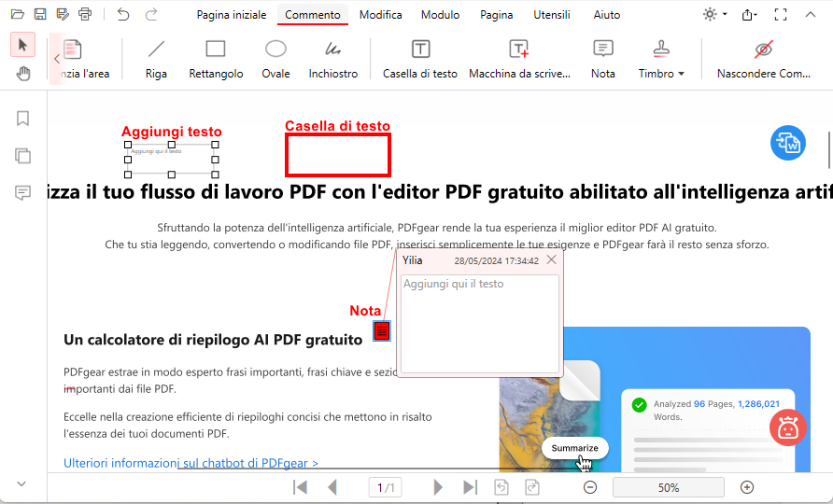Open the comments side panel
Viewport: 833px width, 504px height.
click(22, 193)
